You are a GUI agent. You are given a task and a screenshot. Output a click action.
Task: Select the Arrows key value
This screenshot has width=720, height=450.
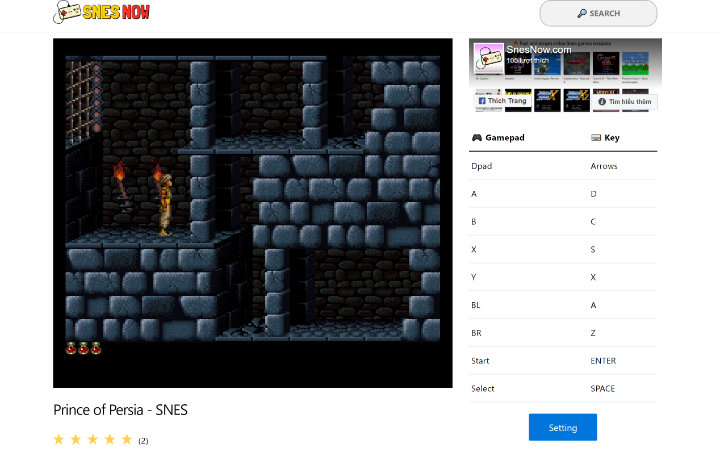(603, 166)
